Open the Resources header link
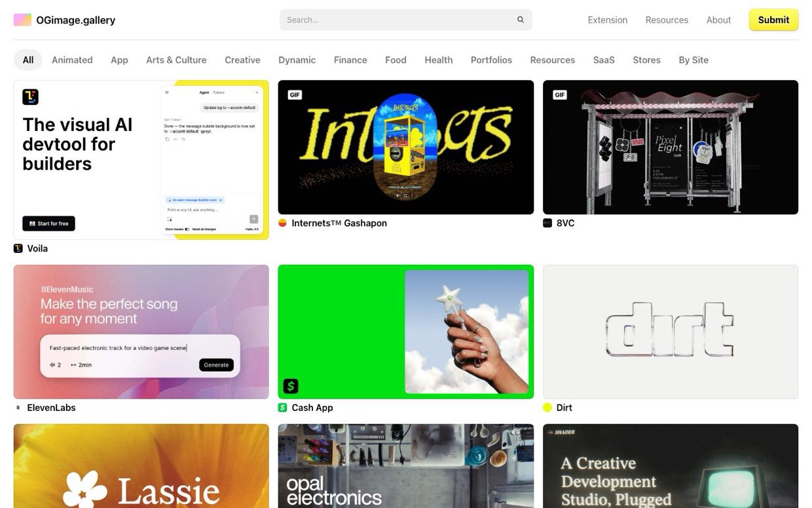This screenshot has height=508, width=812. 667,20
